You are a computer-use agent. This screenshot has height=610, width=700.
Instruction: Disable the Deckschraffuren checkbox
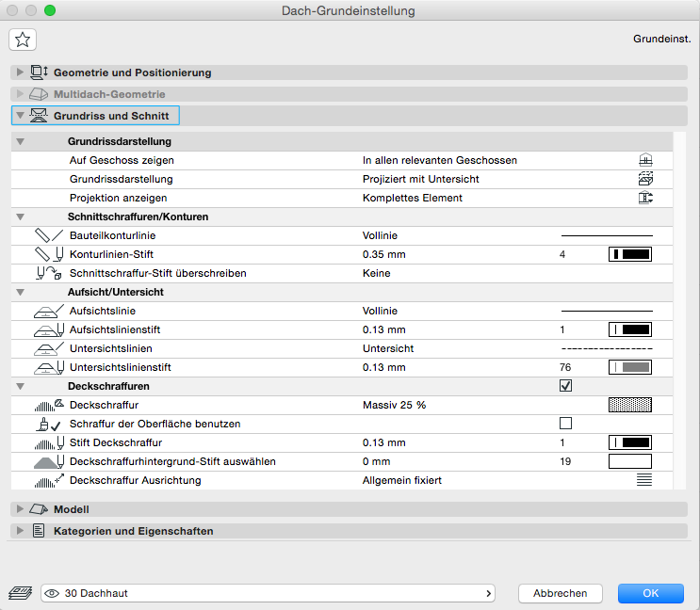click(x=566, y=386)
